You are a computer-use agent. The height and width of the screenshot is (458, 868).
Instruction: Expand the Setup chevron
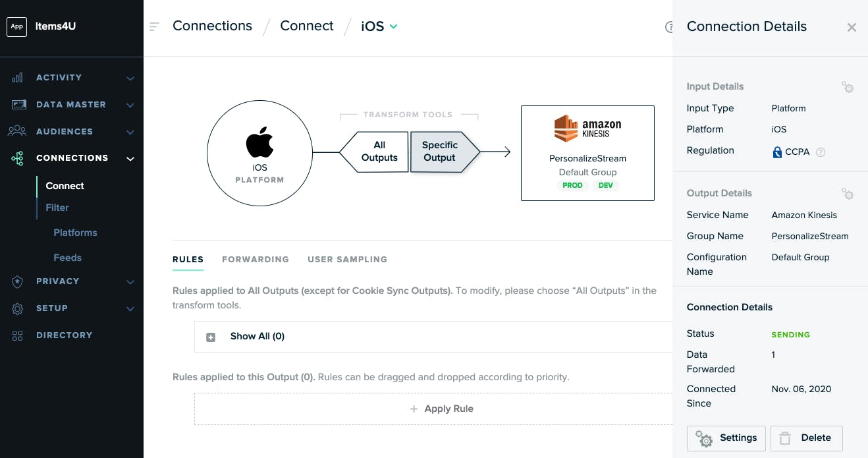pyautogui.click(x=130, y=309)
